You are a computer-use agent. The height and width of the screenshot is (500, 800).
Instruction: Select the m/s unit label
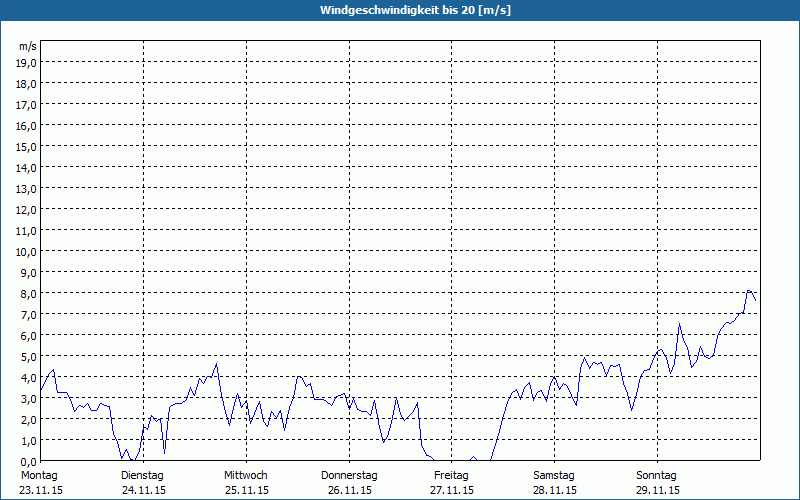click(28, 46)
